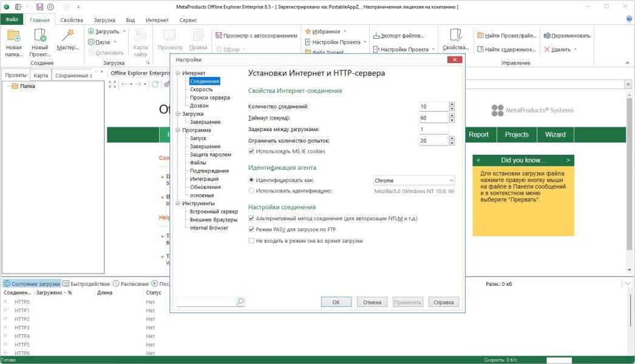Increase Количество соединений with spinner up

point(452,104)
